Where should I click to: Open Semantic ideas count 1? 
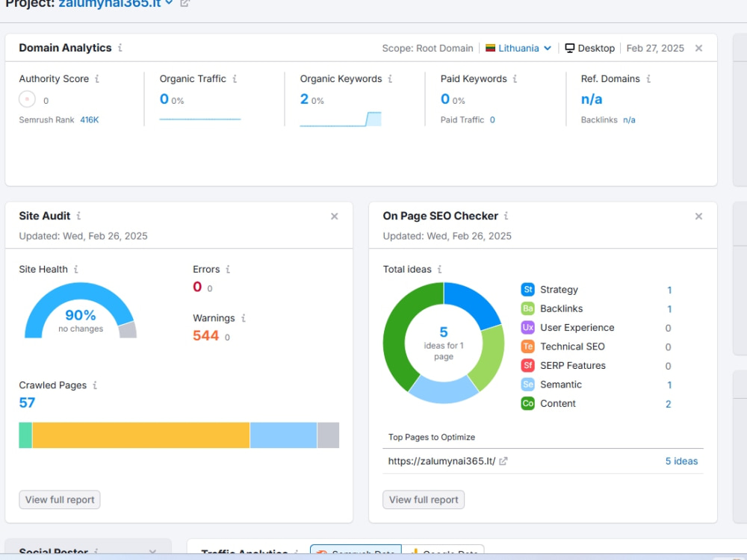pyautogui.click(x=669, y=385)
